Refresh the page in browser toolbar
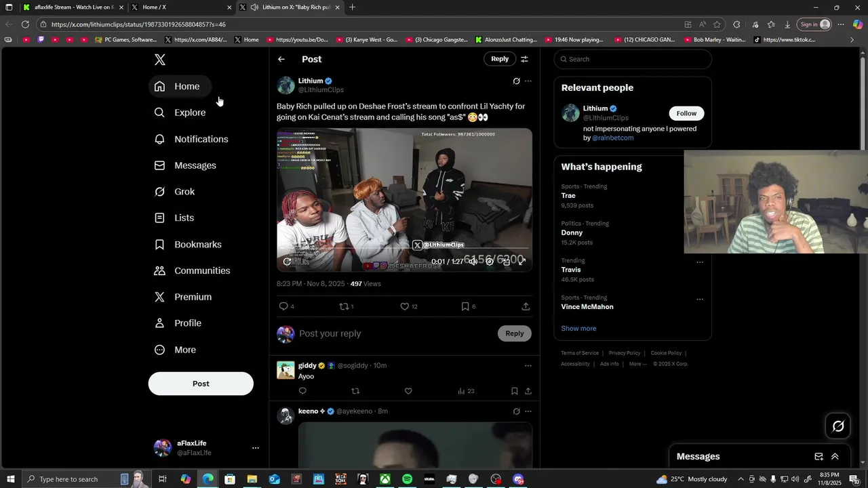This screenshot has height=488, width=868. pos(25,24)
